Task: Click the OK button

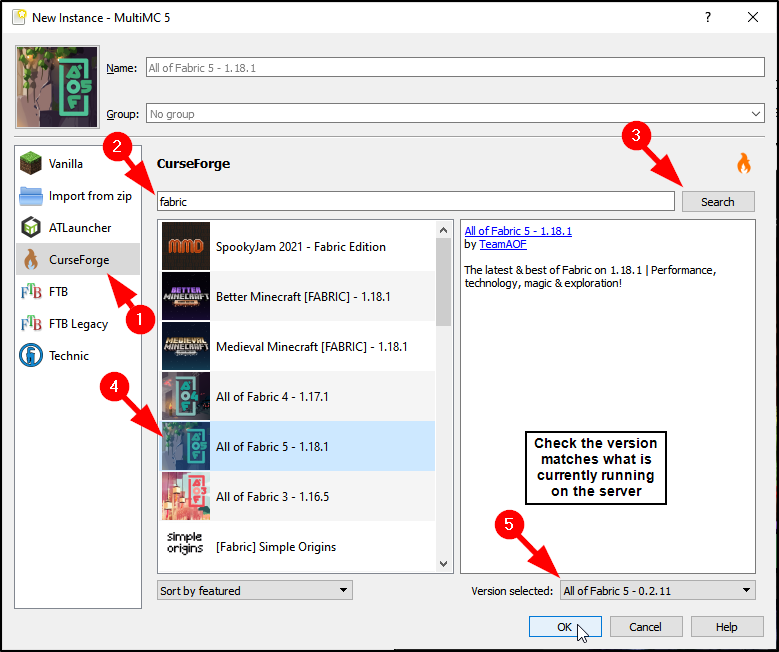Action: pos(565,627)
